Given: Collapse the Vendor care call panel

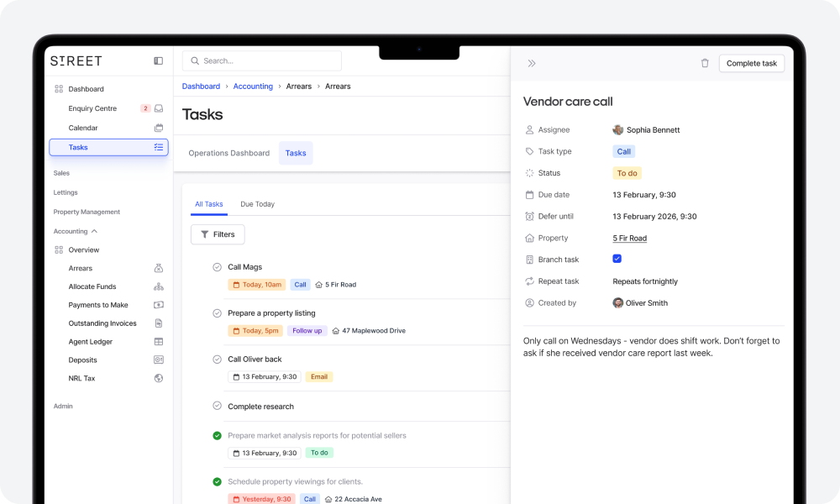Looking at the screenshot, I should pos(532,62).
